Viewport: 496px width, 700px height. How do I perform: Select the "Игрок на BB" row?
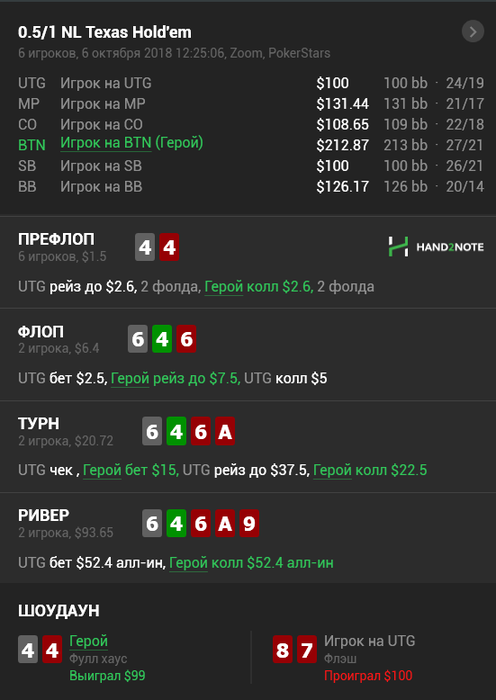coord(251,187)
